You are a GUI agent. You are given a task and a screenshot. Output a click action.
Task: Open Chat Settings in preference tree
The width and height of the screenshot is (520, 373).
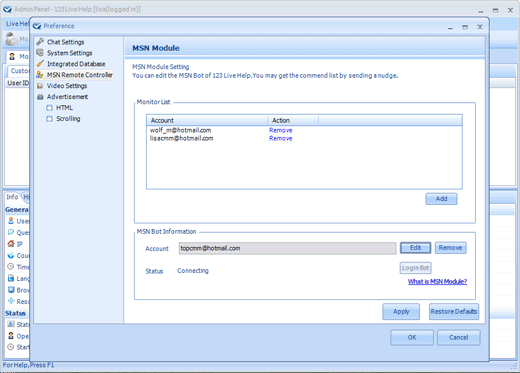[x=65, y=42]
